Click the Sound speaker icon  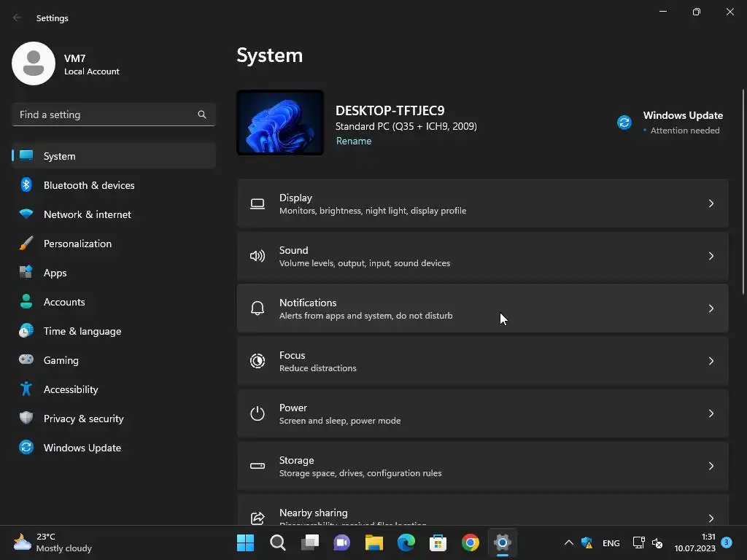pos(258,256)
